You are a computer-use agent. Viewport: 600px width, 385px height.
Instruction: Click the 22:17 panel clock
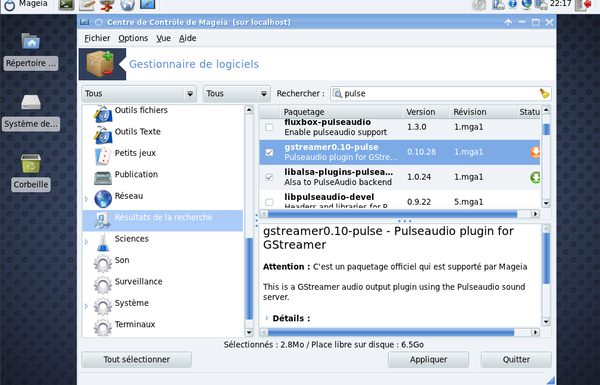pos(561,4)
